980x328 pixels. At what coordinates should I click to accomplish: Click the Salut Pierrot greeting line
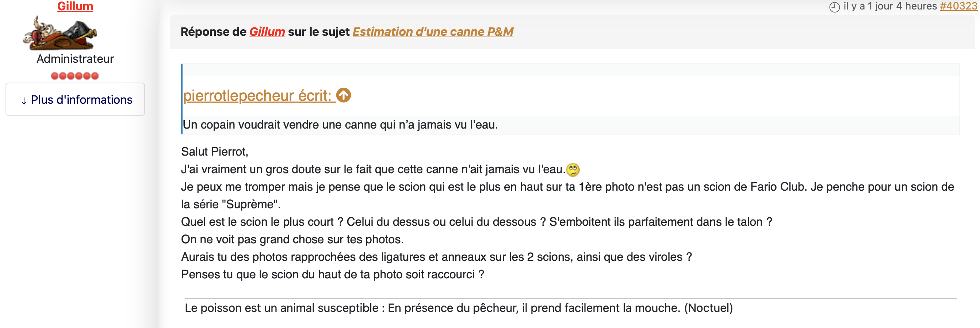point(215,152)
